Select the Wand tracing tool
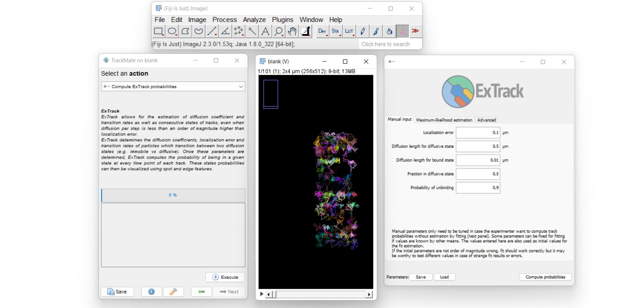The image size is (644, 308). (252, 31)
